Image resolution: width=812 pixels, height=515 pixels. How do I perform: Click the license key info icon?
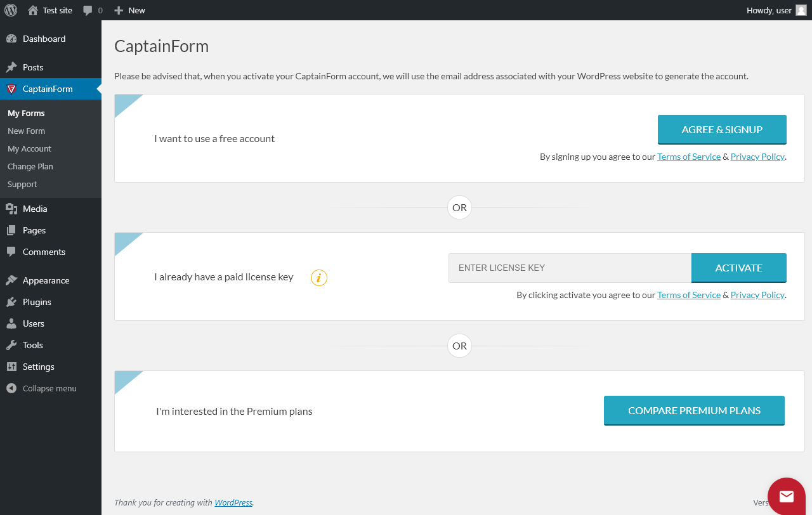point(319,278)
